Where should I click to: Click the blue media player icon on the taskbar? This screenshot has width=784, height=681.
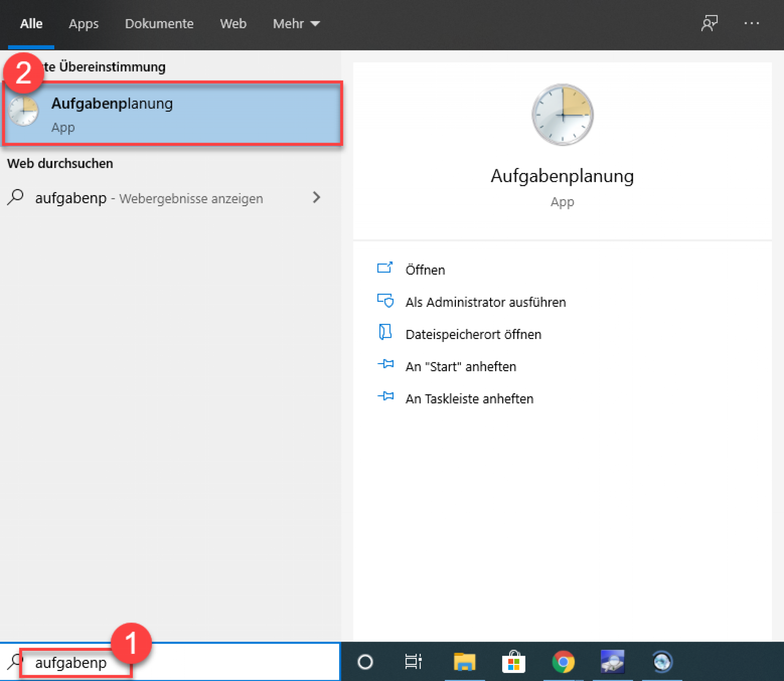pos(662,662)
